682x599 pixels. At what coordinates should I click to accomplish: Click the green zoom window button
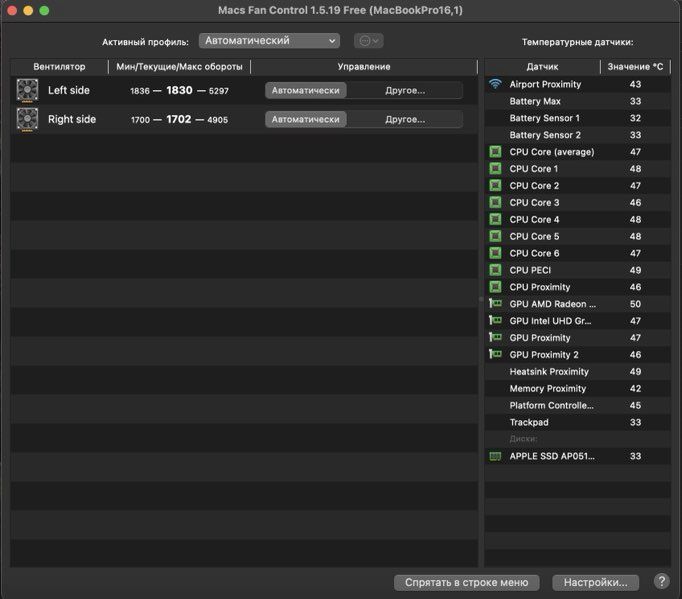point(44,10)
